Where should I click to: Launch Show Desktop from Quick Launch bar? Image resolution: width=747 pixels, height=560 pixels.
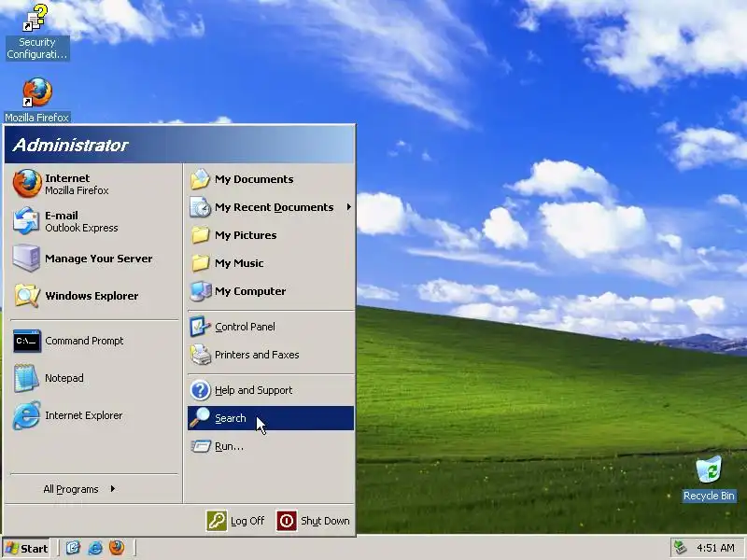pyautogui.click(x=73, y=548)
